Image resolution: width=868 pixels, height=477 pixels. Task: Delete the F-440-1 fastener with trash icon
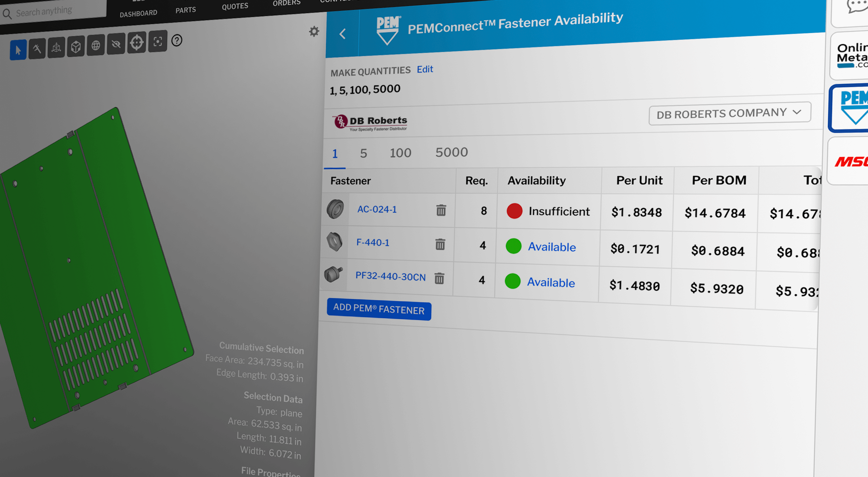(x=441, y=245)
